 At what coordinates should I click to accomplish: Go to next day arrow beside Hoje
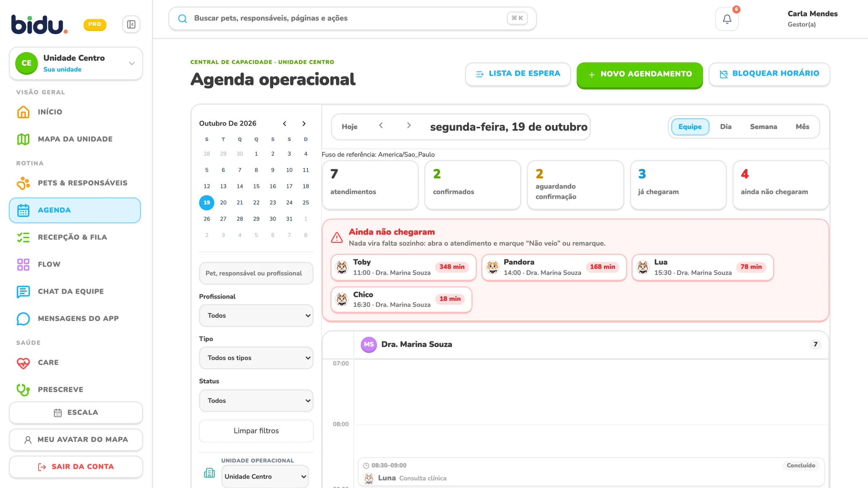click(409, 125)
